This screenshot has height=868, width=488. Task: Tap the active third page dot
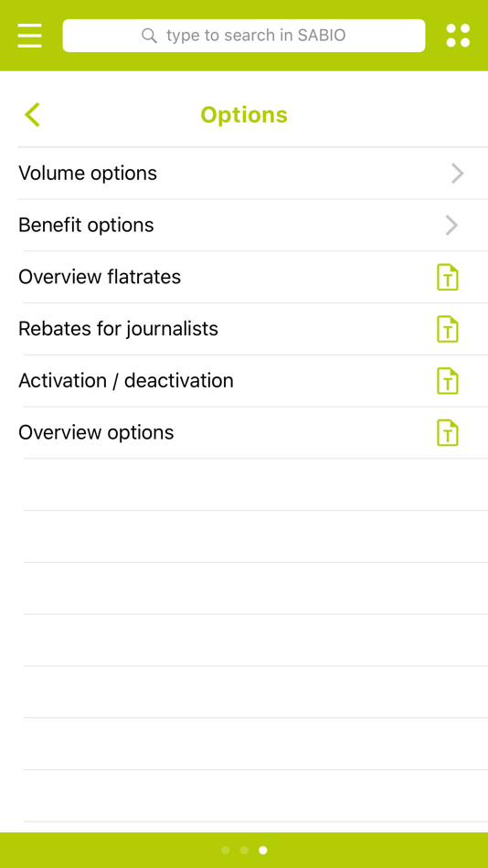tap(263, 851)
